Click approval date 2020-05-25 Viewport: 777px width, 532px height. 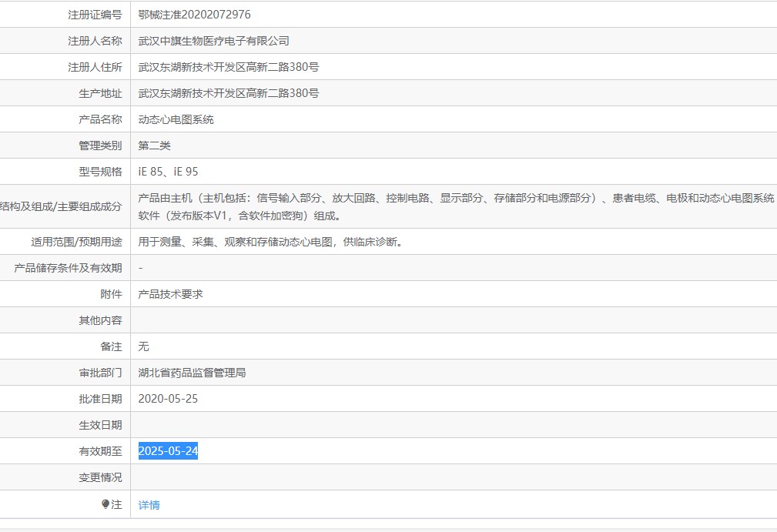[x=168, y=399]
